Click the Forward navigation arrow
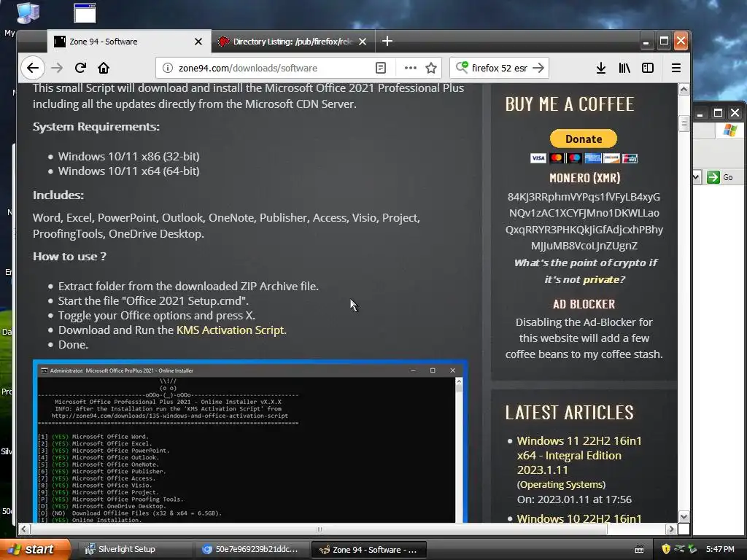 tap(57, 68)
